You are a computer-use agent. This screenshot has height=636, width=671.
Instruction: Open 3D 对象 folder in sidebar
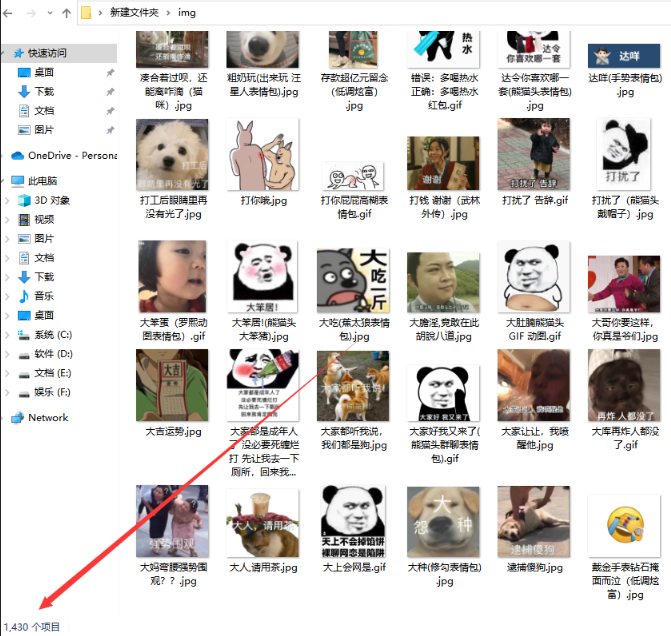(44, 200)
